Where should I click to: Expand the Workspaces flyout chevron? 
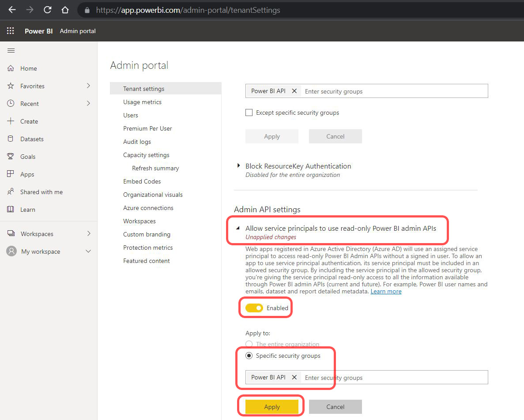(x=88, y=233)
